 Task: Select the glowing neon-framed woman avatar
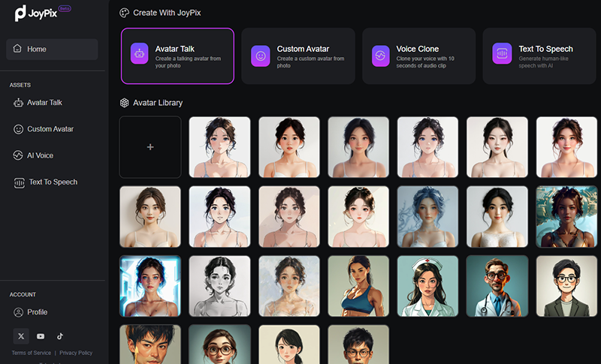pyautogui.click(x=150, y=286)
